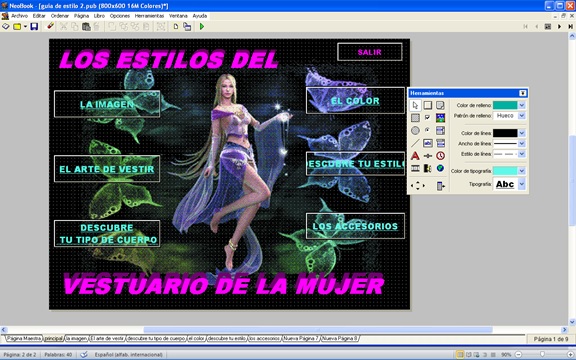This screenshot has height=360, width=576.
Task: Switch to the 'el color' page tab
Action: click(x=197, y=338)
